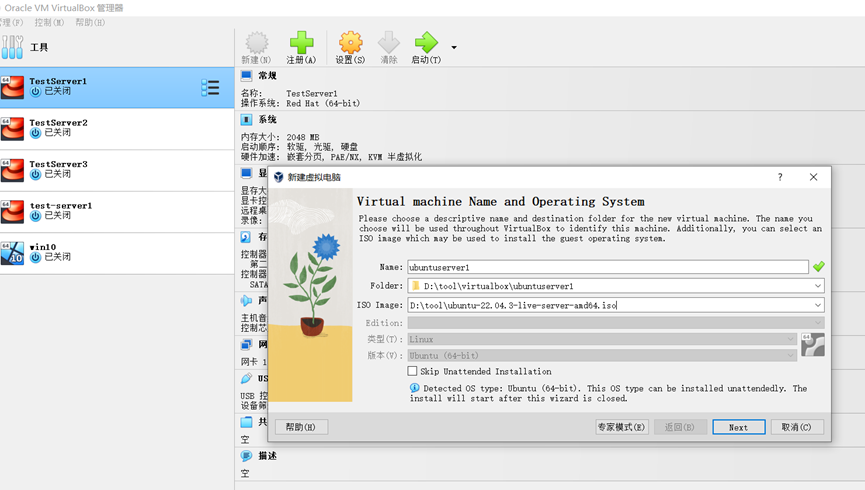Click the storage section disk icon
Screen dimensions: 865x490
[x=246, y=237]
